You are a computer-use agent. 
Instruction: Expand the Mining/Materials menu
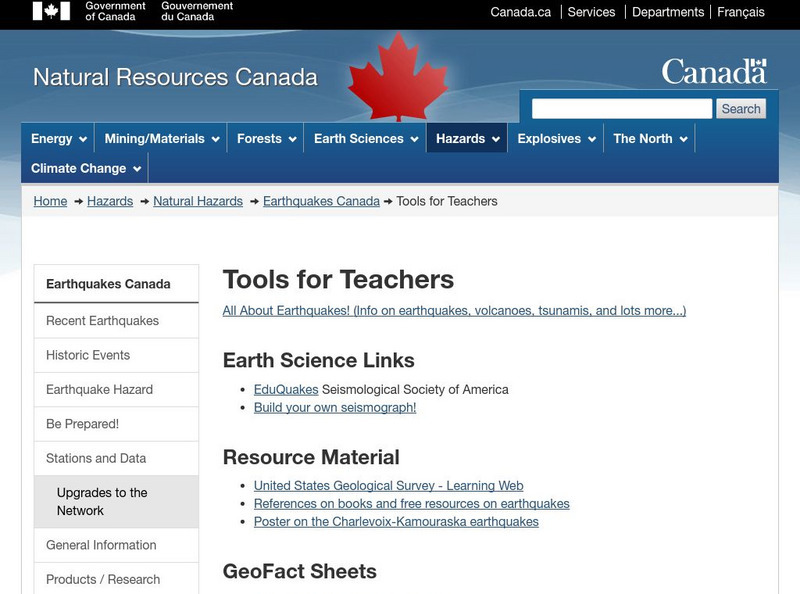pos(162,138)
